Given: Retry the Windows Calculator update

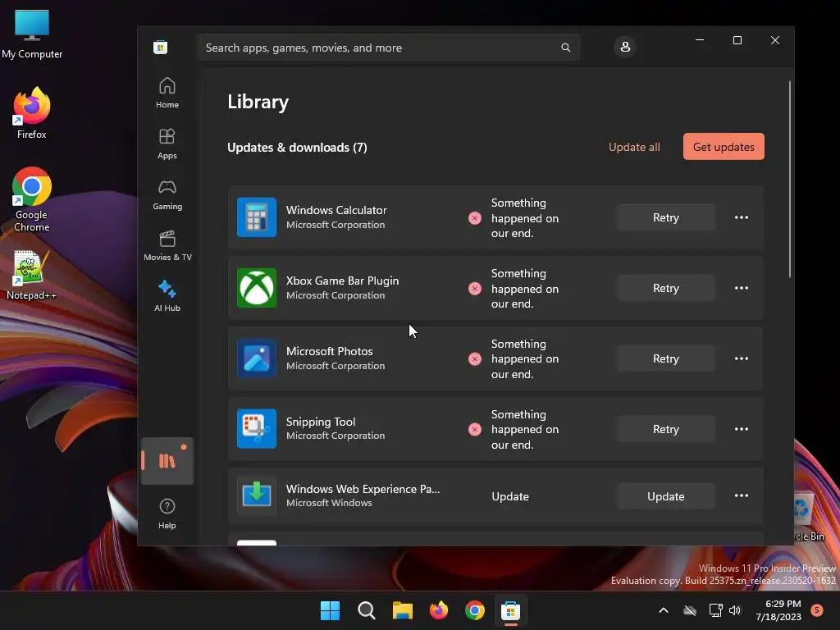Looking at the screenshot, I should tap(665, 217).
